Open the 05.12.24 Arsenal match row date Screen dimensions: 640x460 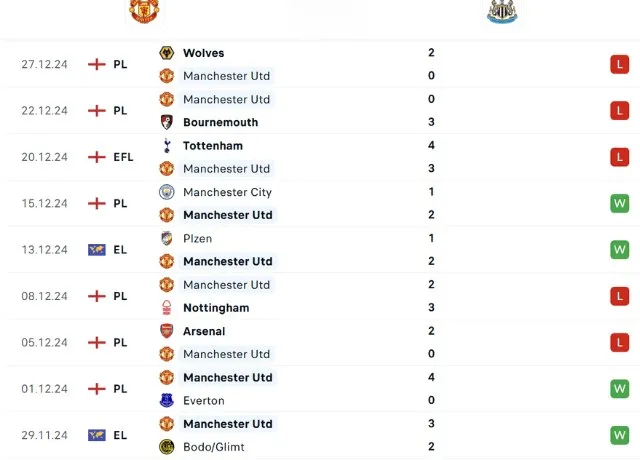44,342
